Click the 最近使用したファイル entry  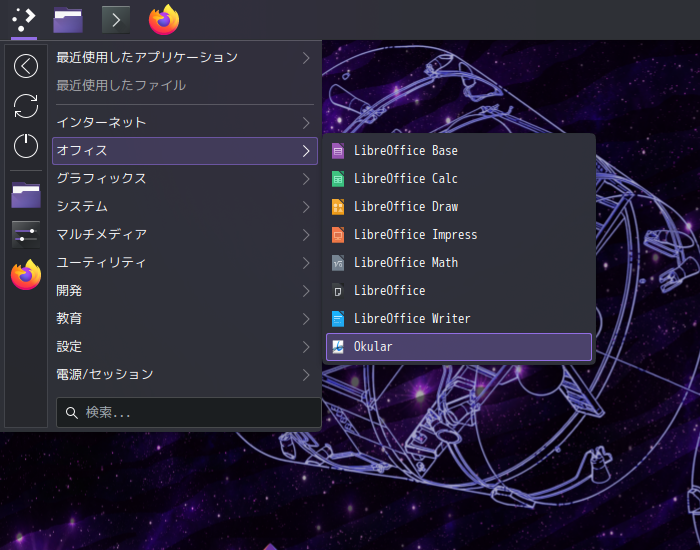(x=185, y=85)
